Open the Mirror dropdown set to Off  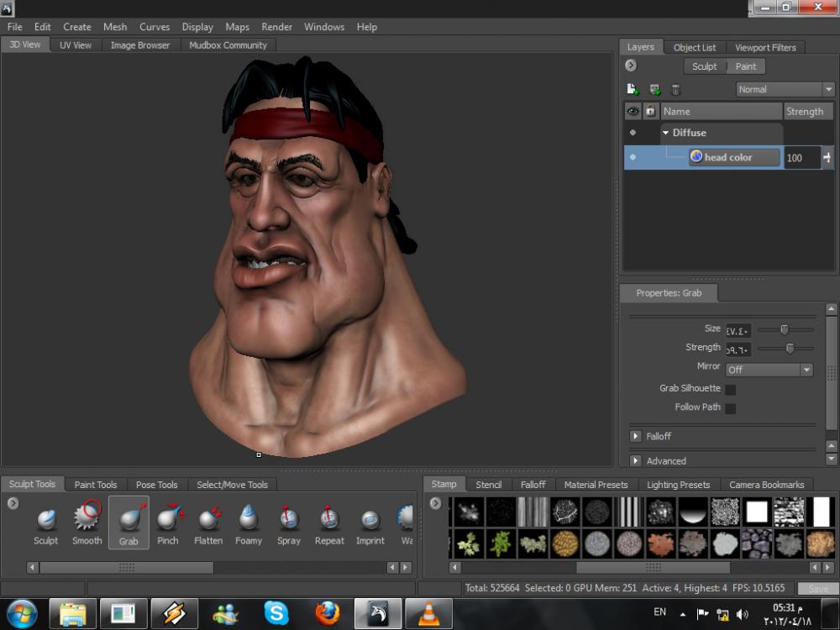coord(769,370)
